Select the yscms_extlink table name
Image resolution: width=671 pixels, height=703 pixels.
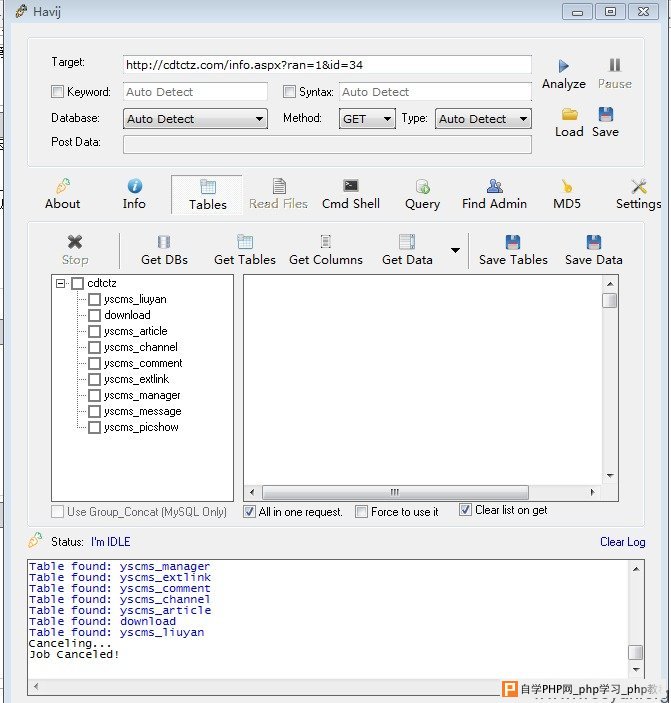pos(137,379)
